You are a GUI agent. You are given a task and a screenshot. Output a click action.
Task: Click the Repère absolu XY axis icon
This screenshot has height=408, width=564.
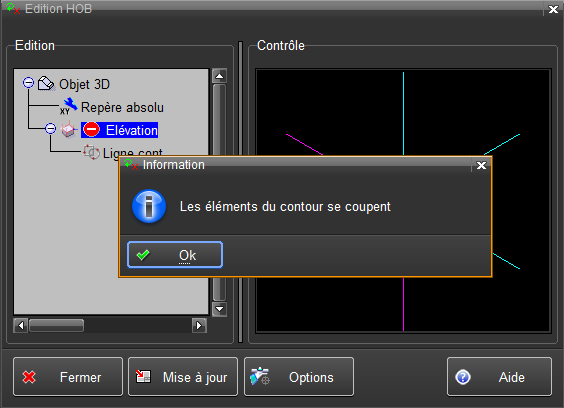[68, 106]
